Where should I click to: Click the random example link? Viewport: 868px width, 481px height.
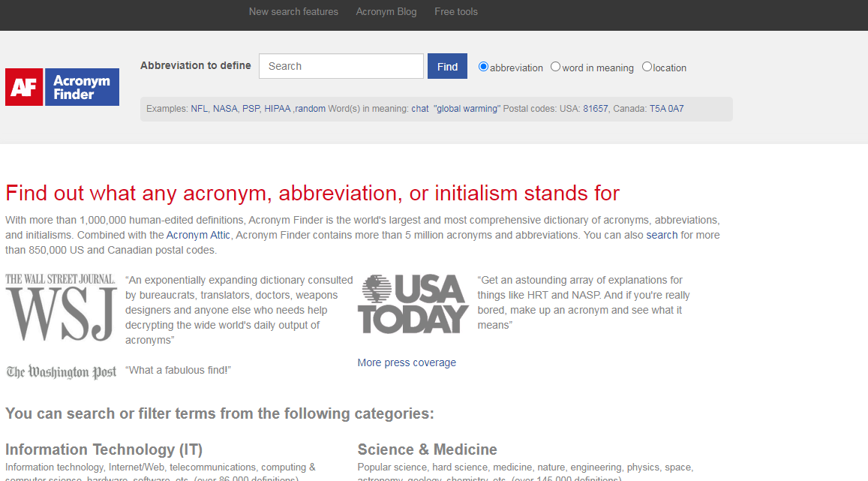[x=310, y=109]
